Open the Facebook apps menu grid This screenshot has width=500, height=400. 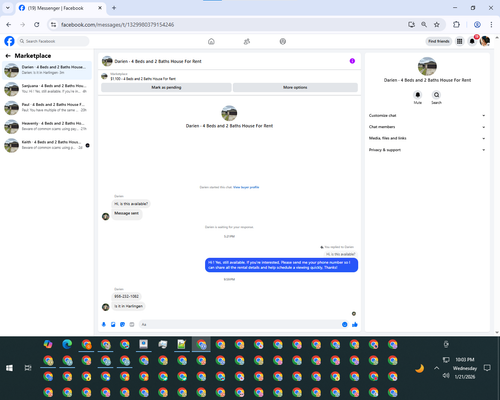(460, 41)
